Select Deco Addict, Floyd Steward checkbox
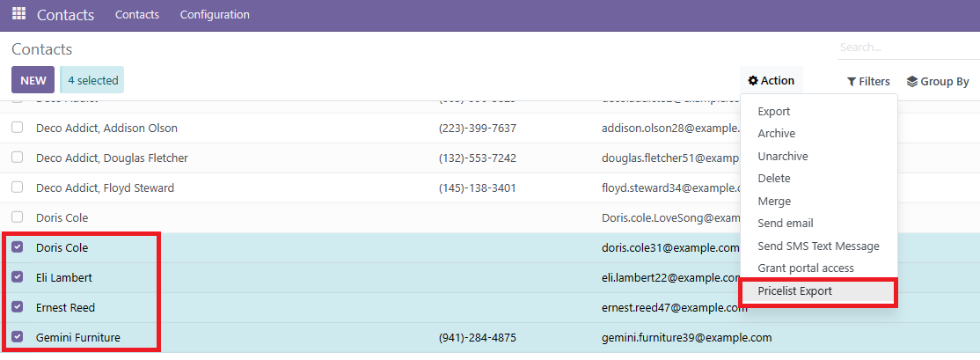980x360 pixels. tap(18, 187)
